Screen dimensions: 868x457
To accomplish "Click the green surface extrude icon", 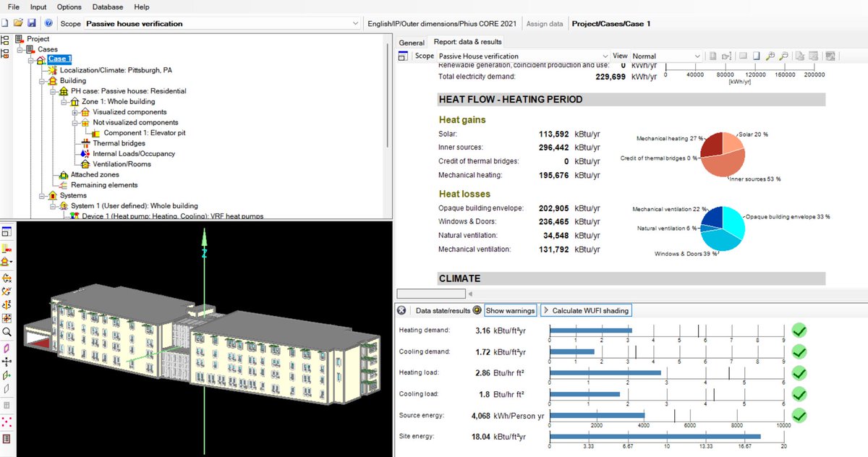I will (7, 375).
